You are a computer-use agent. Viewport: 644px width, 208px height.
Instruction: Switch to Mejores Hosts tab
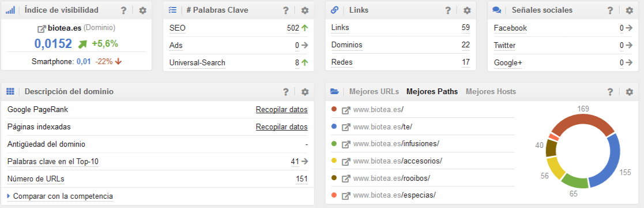491,92
